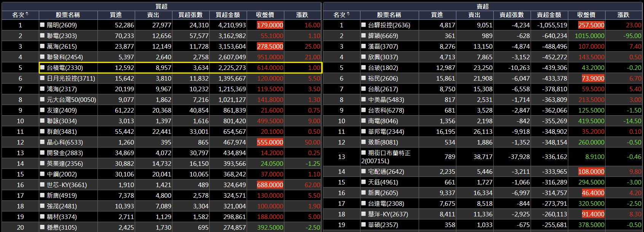
Task: Open the 華邦電(2344) stock link
Action: click(386, 132)
